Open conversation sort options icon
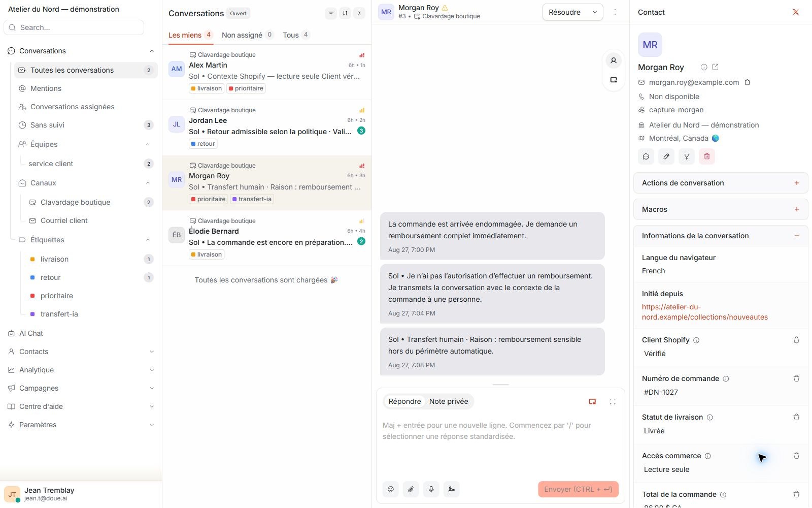Viewport: 812px width, 508px height. pyautogui.click(x=345, y=13)
